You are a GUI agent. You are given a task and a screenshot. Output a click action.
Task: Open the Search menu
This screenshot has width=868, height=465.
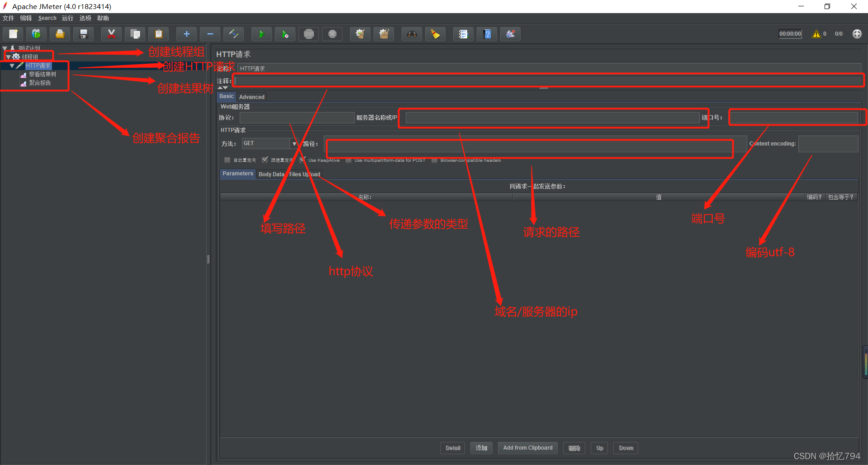coord(47,18)
